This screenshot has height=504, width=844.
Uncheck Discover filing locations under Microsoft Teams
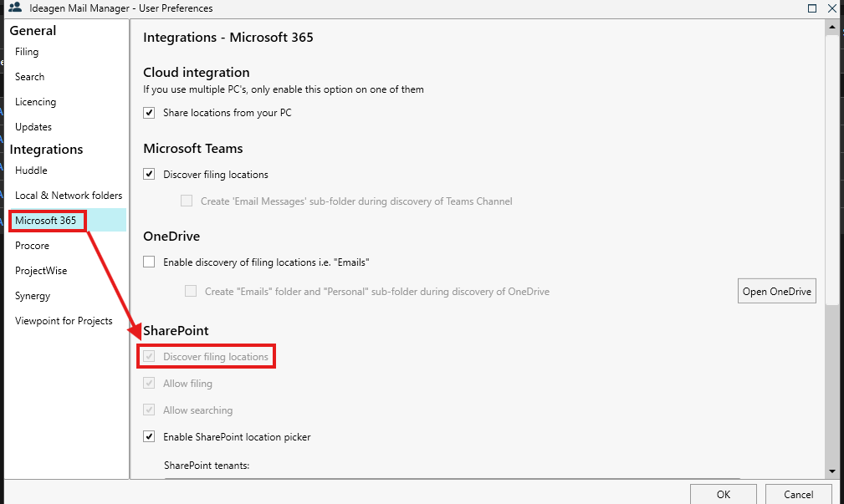coord(150,175)
